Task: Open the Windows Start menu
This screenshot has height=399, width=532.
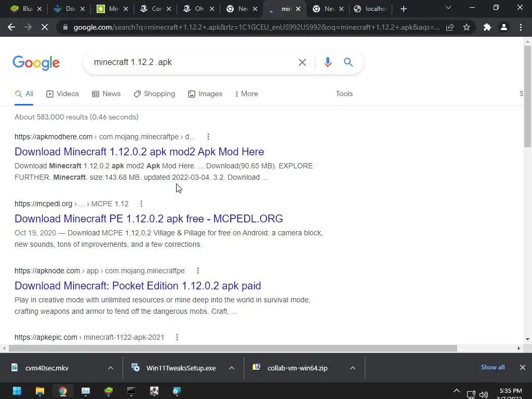Action: click(17, 391)
